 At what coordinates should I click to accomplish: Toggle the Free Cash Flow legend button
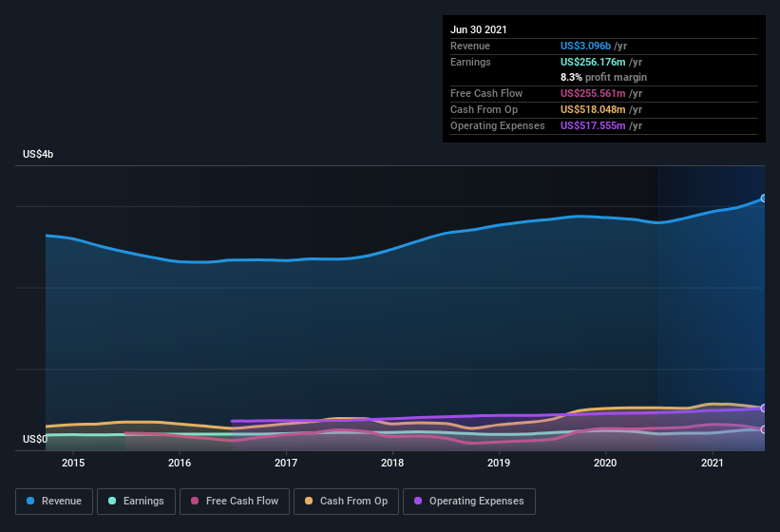click(235, 502)
